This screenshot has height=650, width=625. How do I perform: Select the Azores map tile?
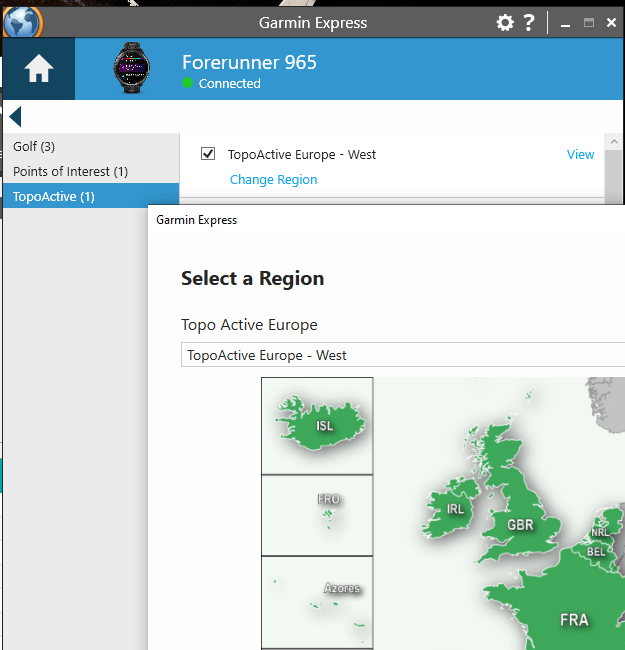(317, 602)
